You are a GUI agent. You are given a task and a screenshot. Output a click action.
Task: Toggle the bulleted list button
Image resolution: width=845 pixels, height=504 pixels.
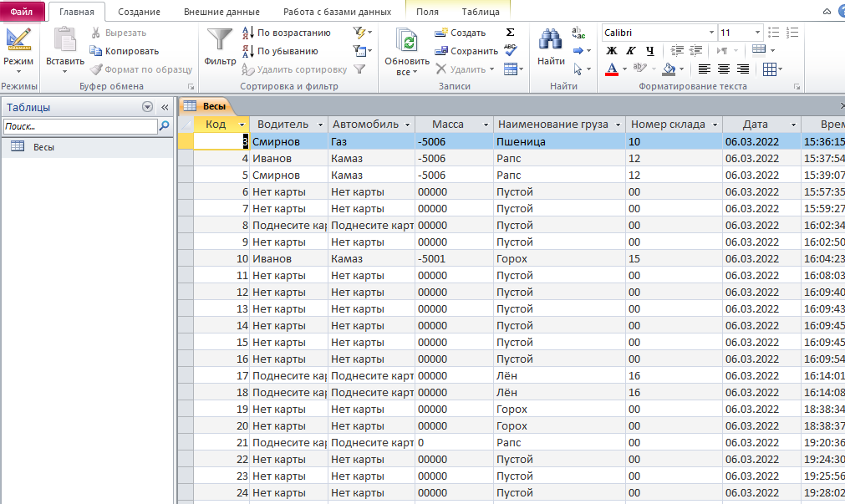773,33
